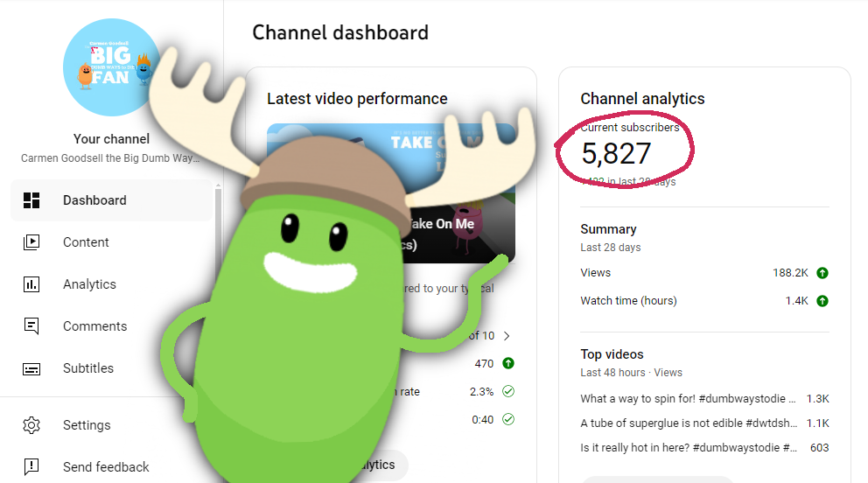Select the current subscribers count 5,827
868x483 pixels.
click(616, 153)
